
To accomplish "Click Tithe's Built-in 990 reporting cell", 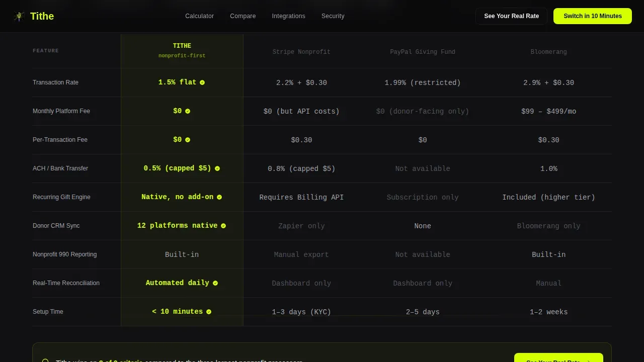I will (x=182, y=255).
